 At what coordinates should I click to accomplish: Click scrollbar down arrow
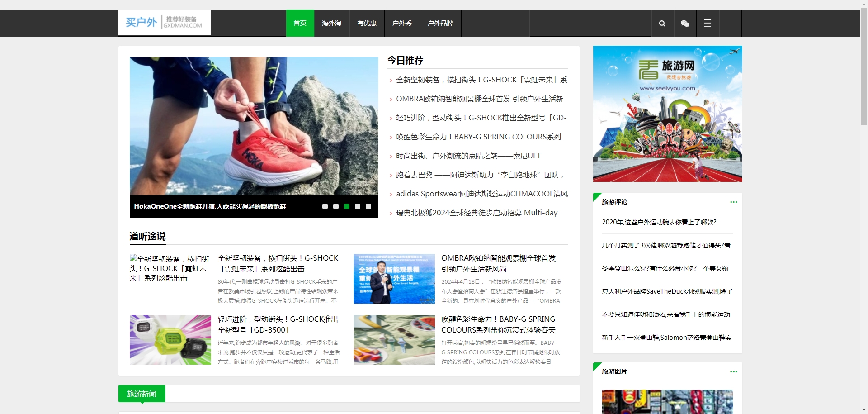(864, 410)
